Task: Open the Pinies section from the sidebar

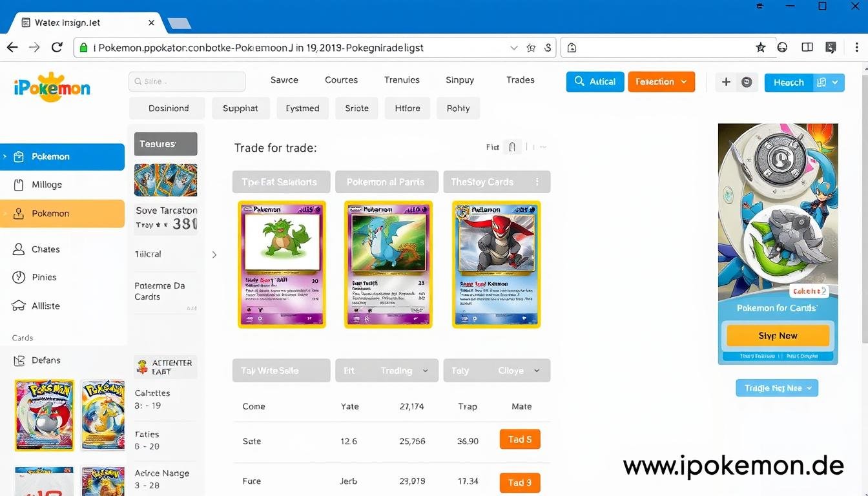Action: (x=19, y=277)
